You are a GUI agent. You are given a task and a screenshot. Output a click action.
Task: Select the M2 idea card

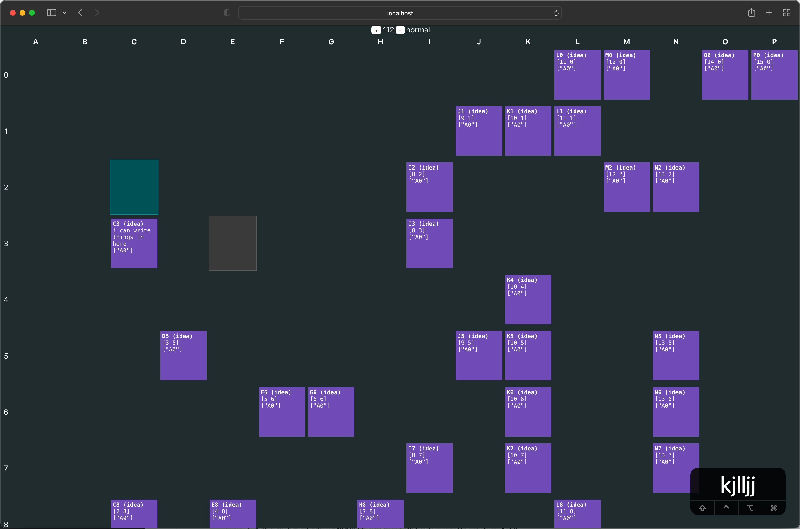pyautogui.click(x=627, y=187)
